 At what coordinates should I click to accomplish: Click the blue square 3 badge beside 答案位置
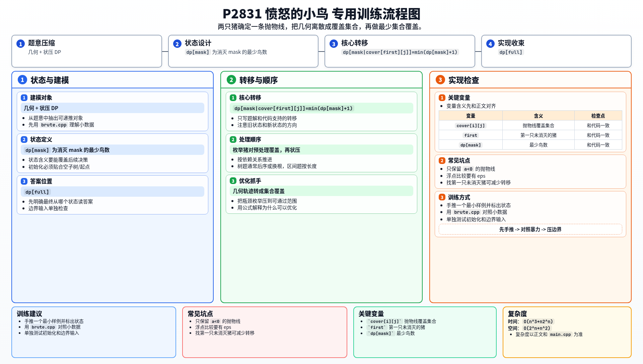pos(24,181)
